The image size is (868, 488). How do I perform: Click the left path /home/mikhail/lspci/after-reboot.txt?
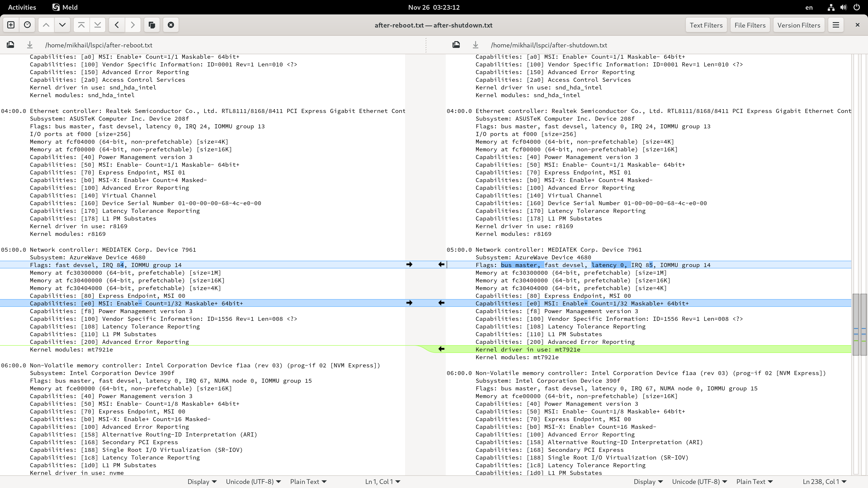99,45
